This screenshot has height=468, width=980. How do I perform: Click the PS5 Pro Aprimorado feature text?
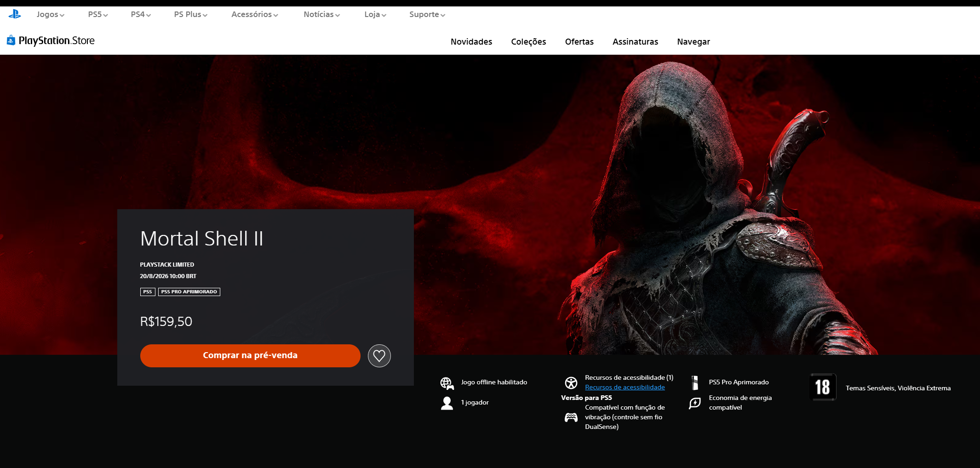[x=739, y=382]
